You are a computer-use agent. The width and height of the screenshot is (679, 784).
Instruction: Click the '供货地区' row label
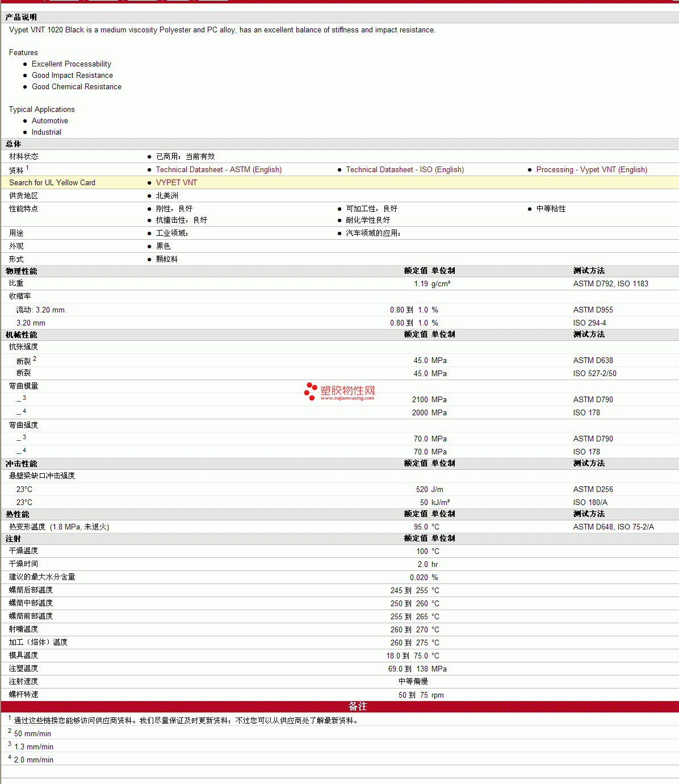[x=24, y=195]
